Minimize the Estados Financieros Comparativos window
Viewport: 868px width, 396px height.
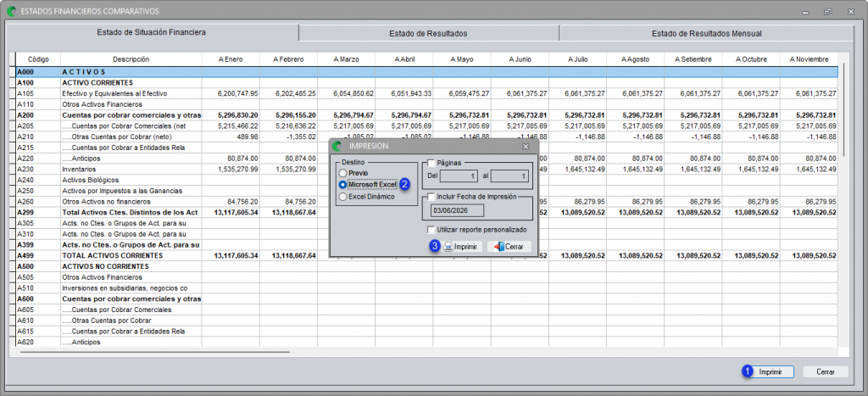click(x=804, y=11)
